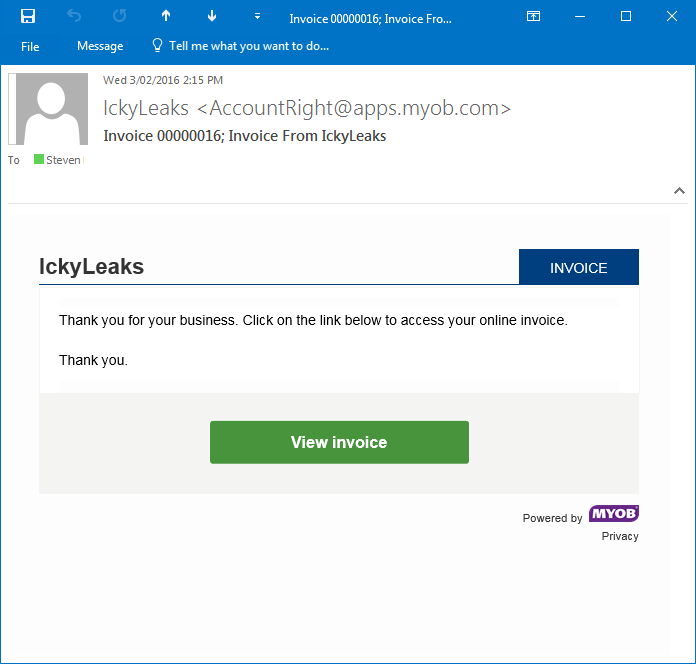696x664 pixels.
Task: Open Customize Quick Access Toolbar dropdown
Action: click(x=257, y=16)
